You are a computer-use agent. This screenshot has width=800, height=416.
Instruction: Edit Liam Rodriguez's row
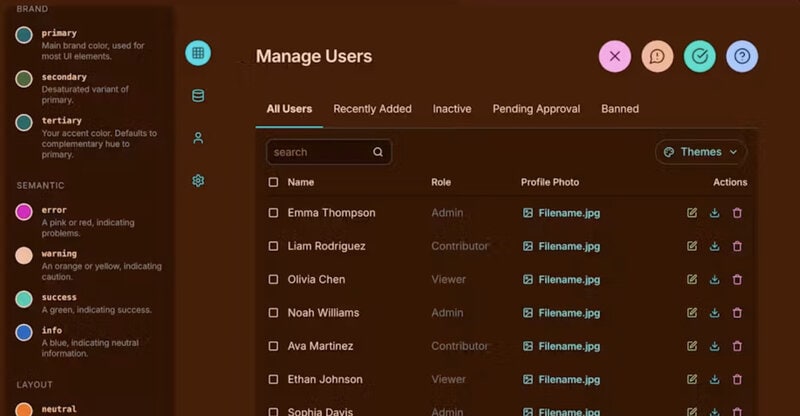click(x=692, y=246)
